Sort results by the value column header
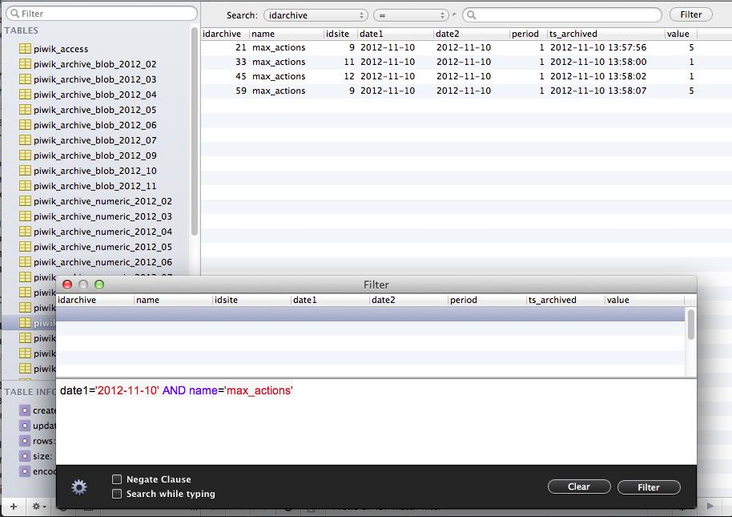The height and width of the screenshot is (517, 732). coord(681,34)
